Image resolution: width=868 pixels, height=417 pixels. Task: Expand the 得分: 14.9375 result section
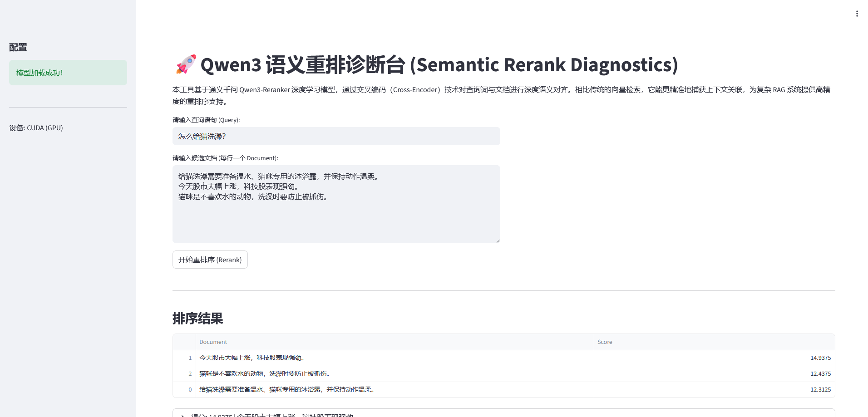click(503, 413)
